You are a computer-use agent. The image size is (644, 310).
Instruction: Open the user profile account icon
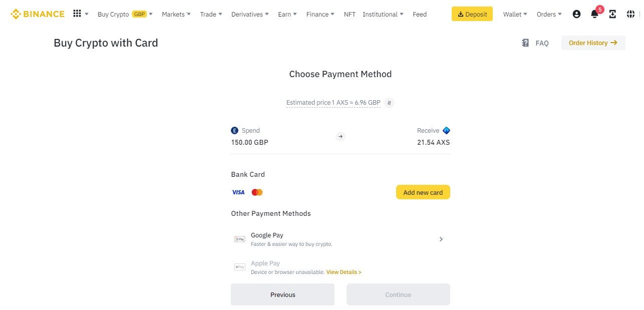[576, 14]
